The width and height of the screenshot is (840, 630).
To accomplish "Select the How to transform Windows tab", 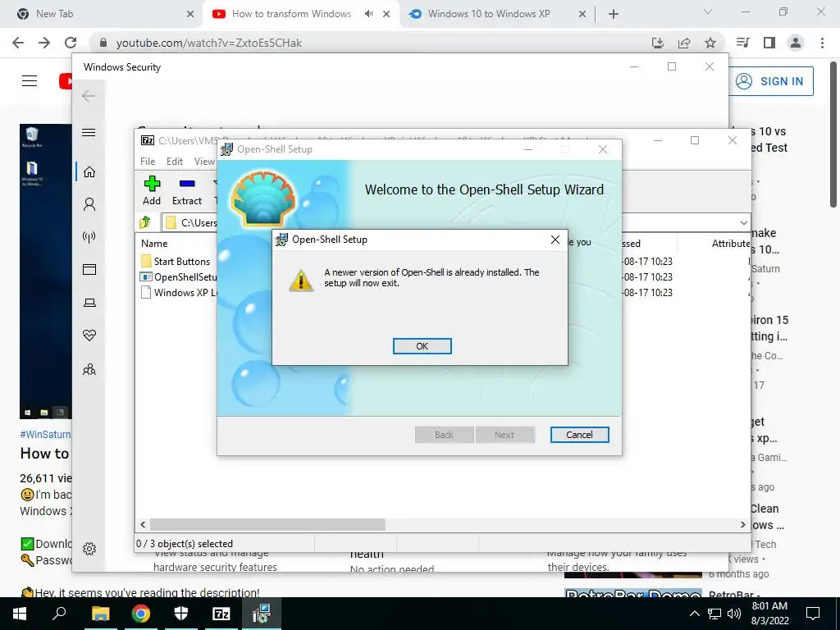I will [291, 14].
